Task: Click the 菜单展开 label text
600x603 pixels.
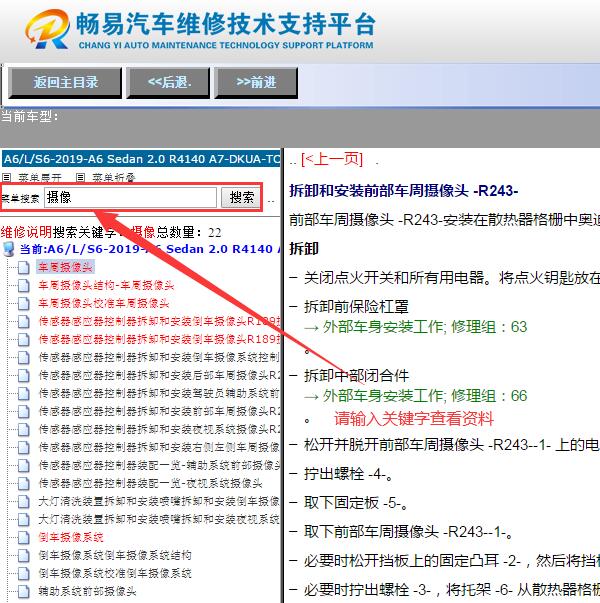Action: point(40,177)
